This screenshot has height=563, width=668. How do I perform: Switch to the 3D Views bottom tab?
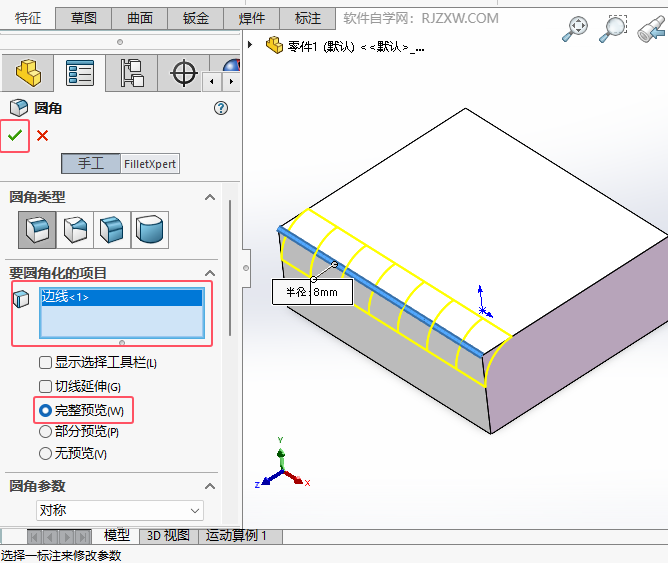coord(169,536)
